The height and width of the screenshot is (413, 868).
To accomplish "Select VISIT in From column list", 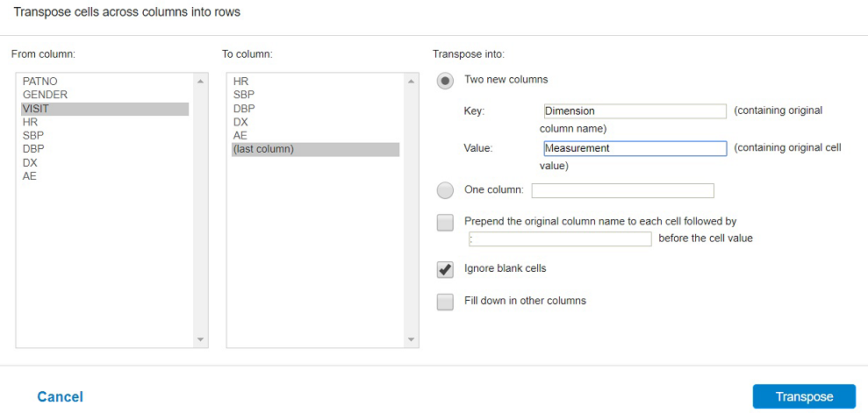I will click(37, 109).
